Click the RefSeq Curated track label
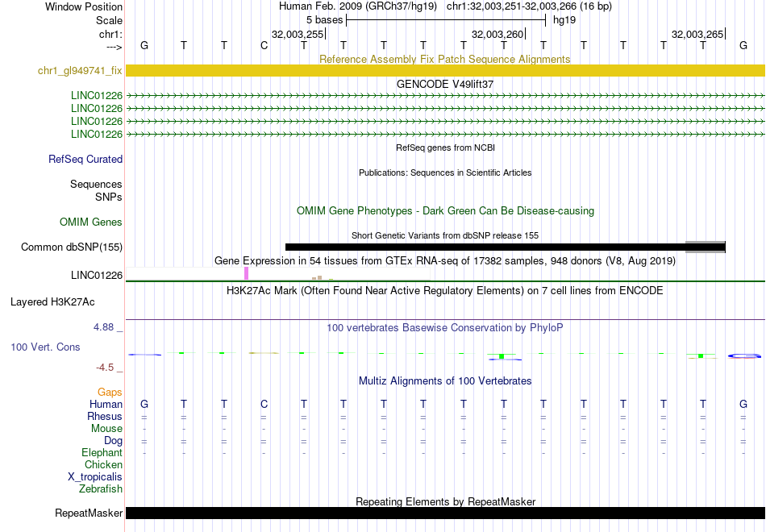This screenshot has height=532, width=766. pyautogui.click(x=85, y=160)
